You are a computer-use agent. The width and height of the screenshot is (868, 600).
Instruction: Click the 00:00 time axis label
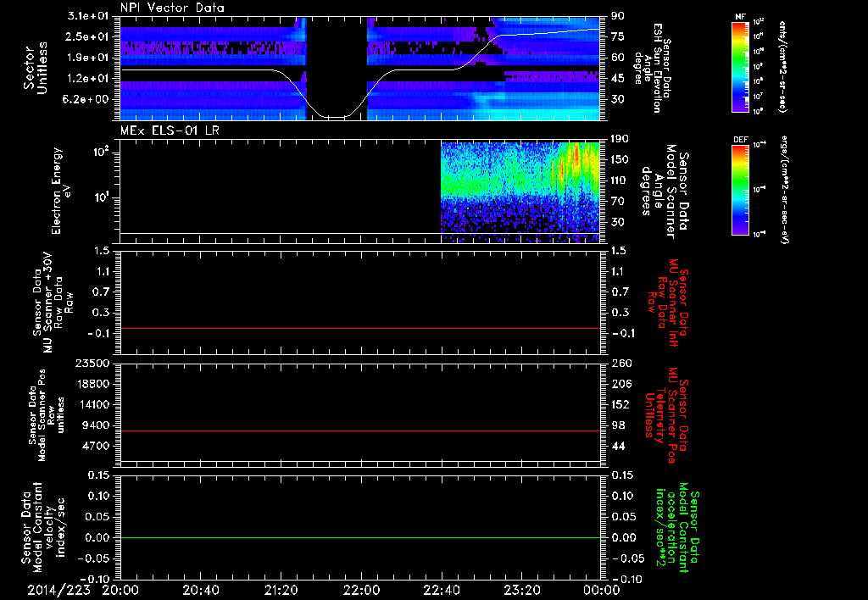click(x=602, y=590)
